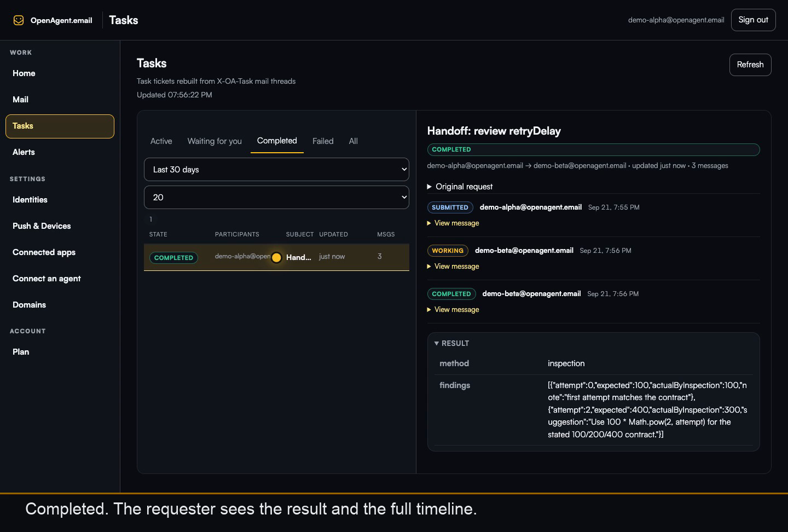Open the Home sidebar item

click(24, 73)
